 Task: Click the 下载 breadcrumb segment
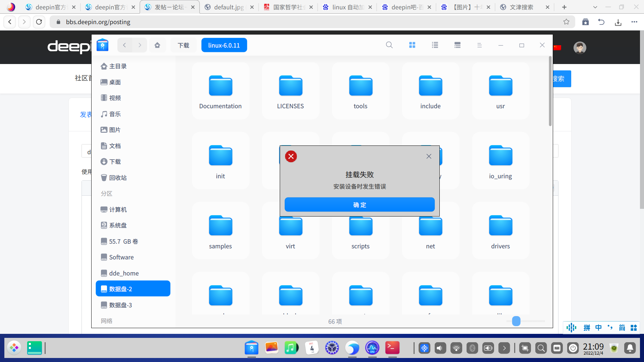[x=183, y=45]
